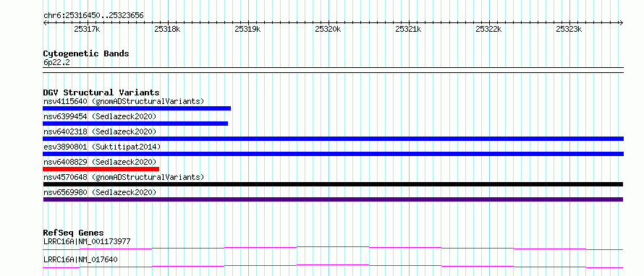Click the 25319k ruler position
Screen dimensions: 644x276
tap(247, 30)
